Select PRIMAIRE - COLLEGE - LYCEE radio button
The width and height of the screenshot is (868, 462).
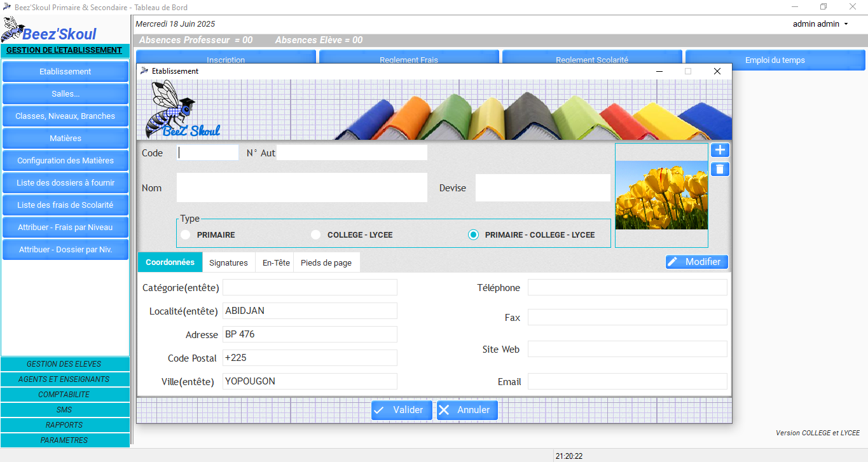coord(473,235)
